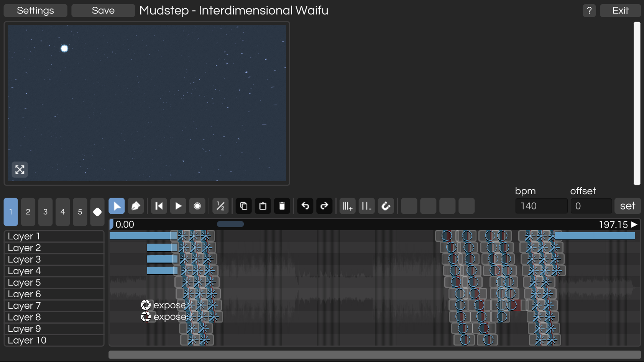Click the copy icon in toolbar
Image resolution: width=644 pixels, height=362 pixels.
click(243, 206)
